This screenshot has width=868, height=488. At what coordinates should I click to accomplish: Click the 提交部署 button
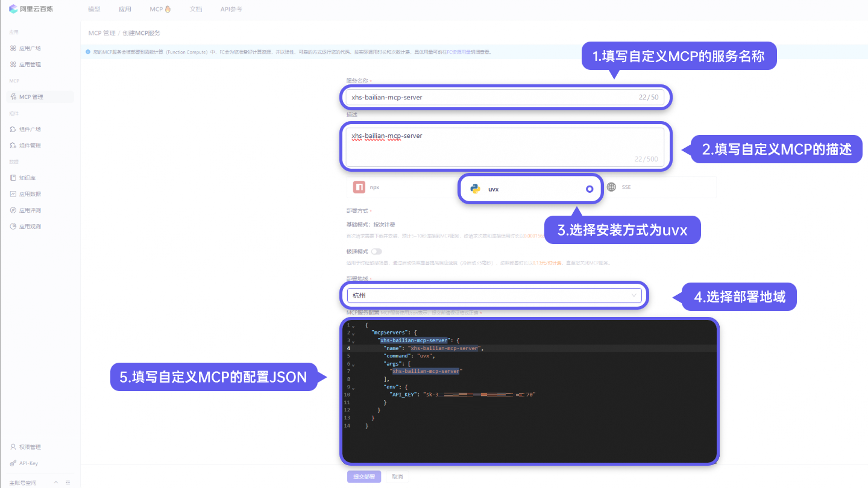pos(363,476)
